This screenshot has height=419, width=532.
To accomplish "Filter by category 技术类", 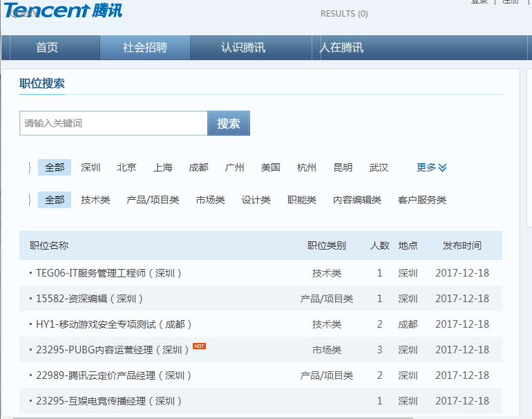I will pos(95,200).
